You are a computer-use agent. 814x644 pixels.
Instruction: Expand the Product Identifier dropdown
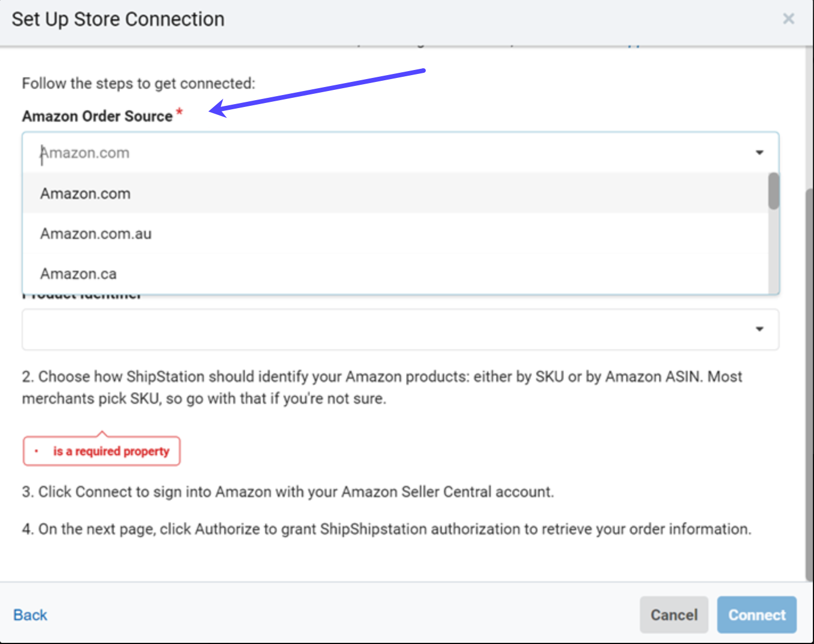point(400,329)
